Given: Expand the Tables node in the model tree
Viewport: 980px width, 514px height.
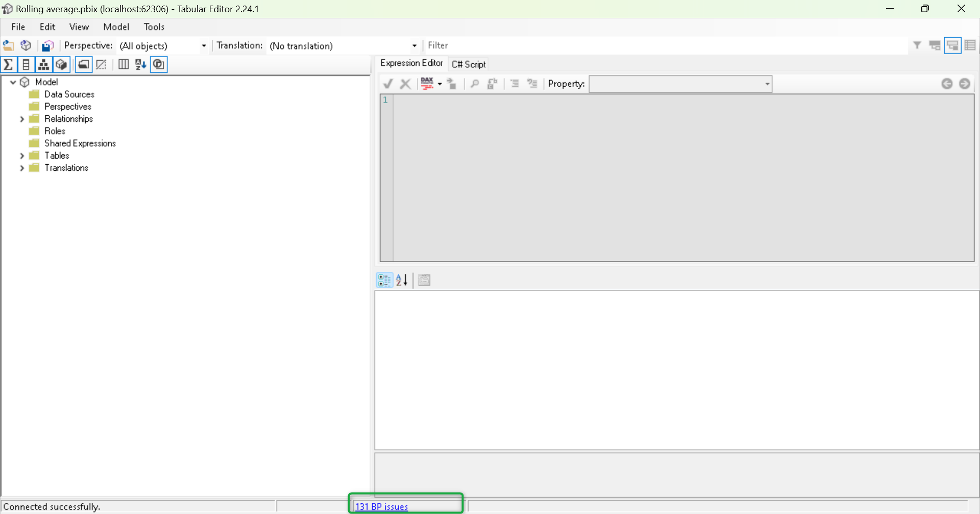Looking at the screenshot, I should (x=22, y=156).
